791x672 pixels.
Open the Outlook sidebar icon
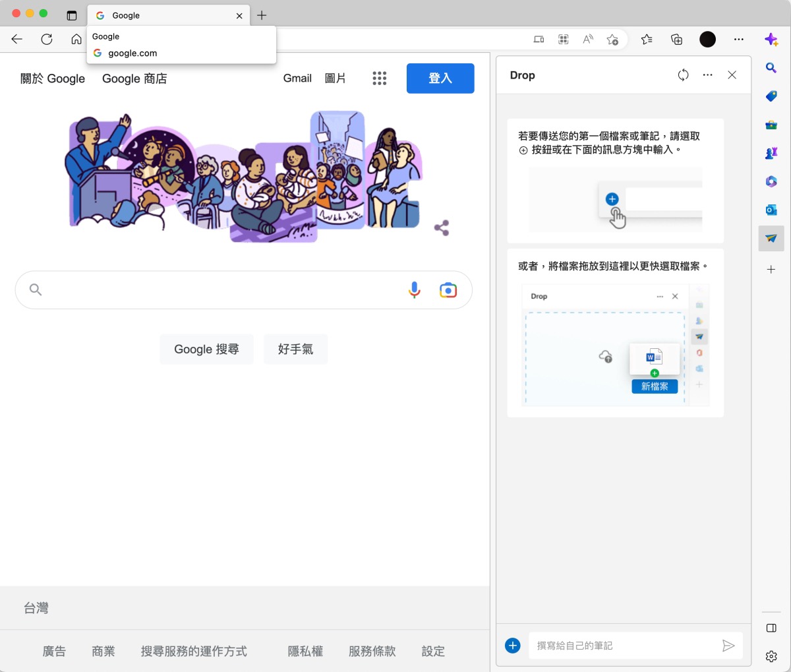pos(771,210)
